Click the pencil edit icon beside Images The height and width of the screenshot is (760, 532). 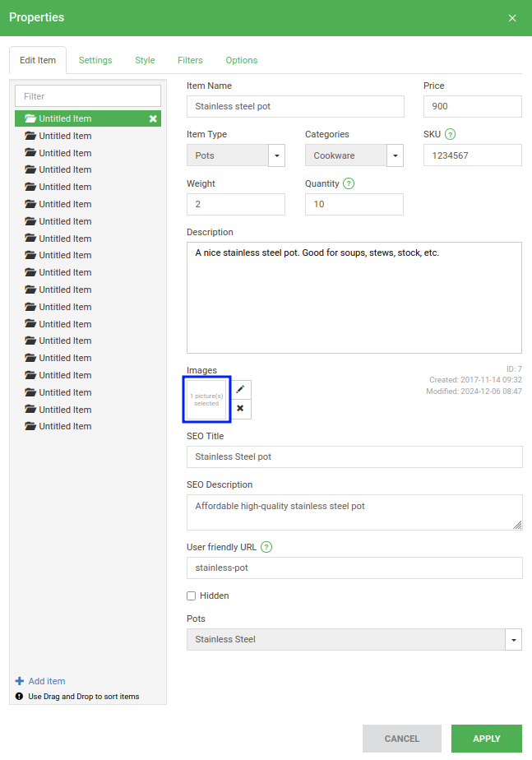(240, 390)
